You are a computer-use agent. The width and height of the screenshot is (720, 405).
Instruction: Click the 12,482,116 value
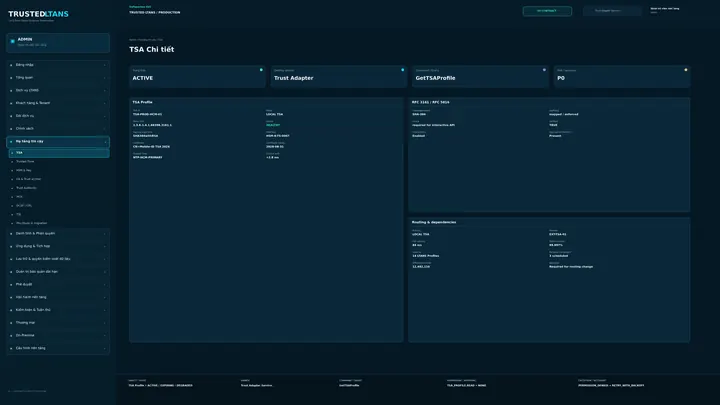[421, 267]
